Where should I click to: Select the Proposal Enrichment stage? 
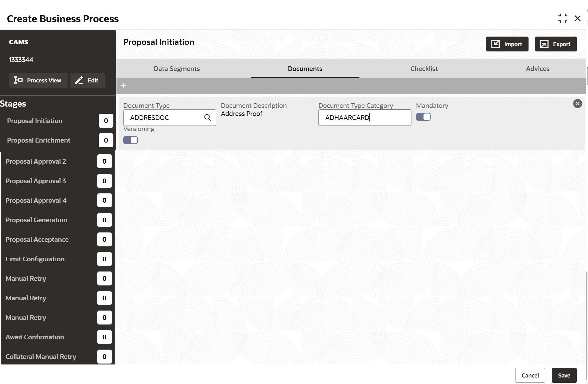click(39, 140)
